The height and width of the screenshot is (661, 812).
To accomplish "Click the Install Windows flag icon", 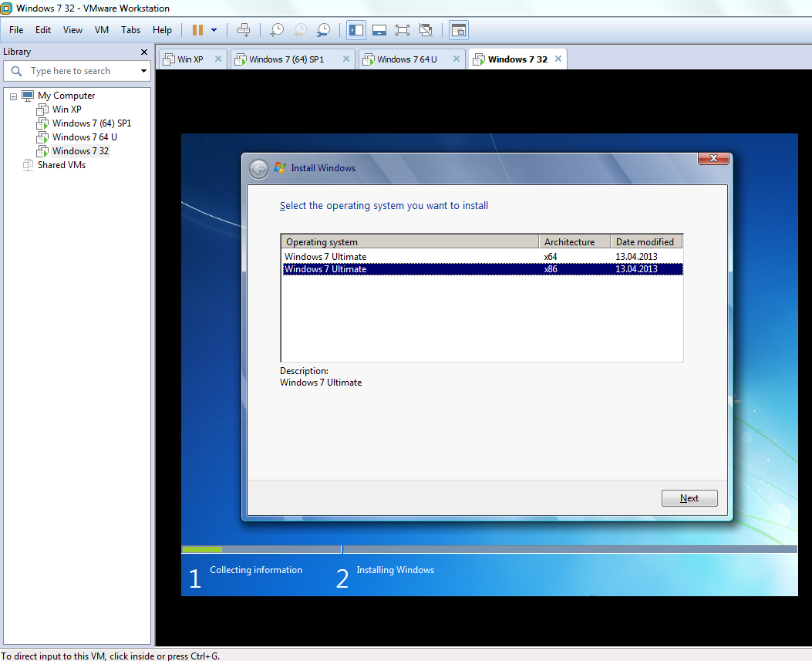I will [x=280, y=168].
